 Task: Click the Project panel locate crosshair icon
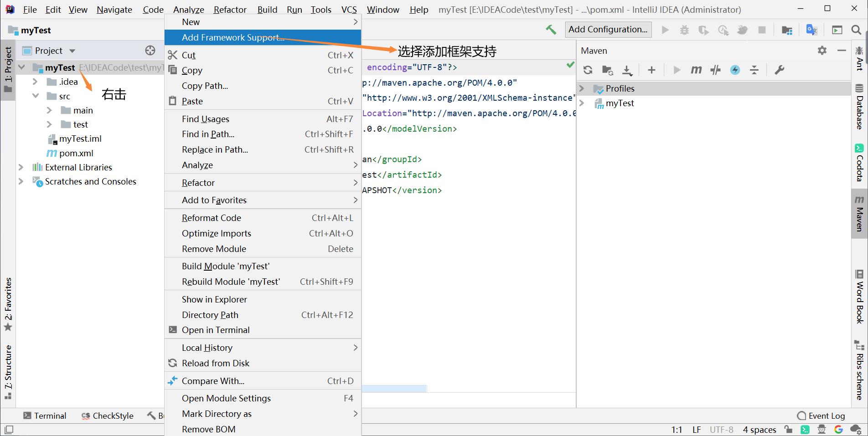click(150, 51)
